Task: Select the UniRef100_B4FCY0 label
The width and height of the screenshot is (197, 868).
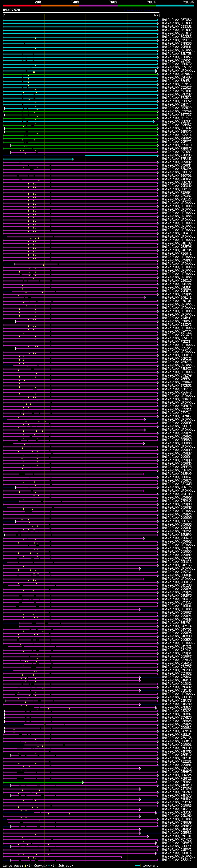Action: coord(177,131)
